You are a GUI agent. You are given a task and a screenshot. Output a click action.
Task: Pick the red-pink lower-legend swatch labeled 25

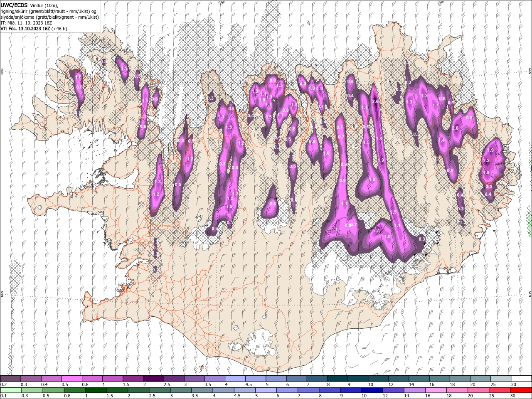pyautogui.click(x=499, y=390)
